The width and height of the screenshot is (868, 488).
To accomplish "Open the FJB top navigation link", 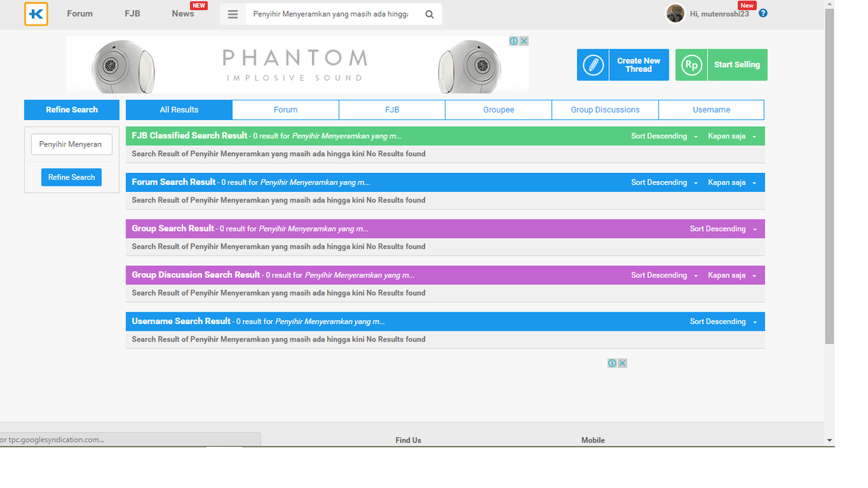I will tap(132, 14).
